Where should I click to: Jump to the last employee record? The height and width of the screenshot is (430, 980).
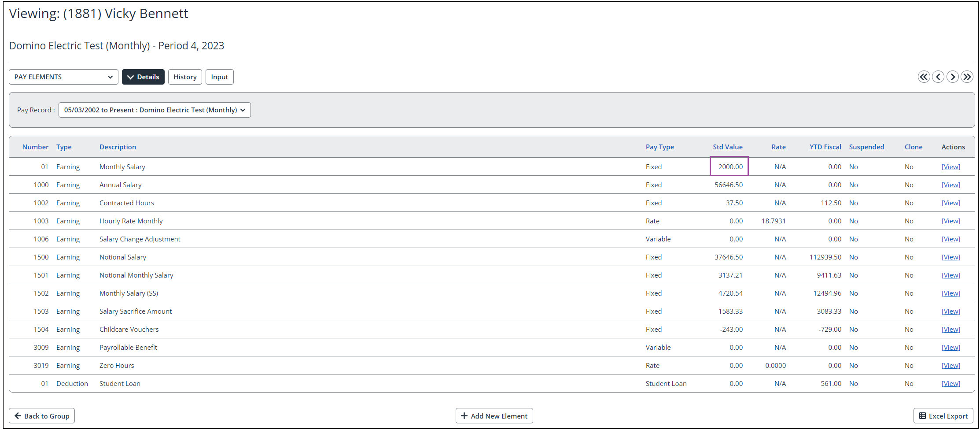(x=967, y=77)
